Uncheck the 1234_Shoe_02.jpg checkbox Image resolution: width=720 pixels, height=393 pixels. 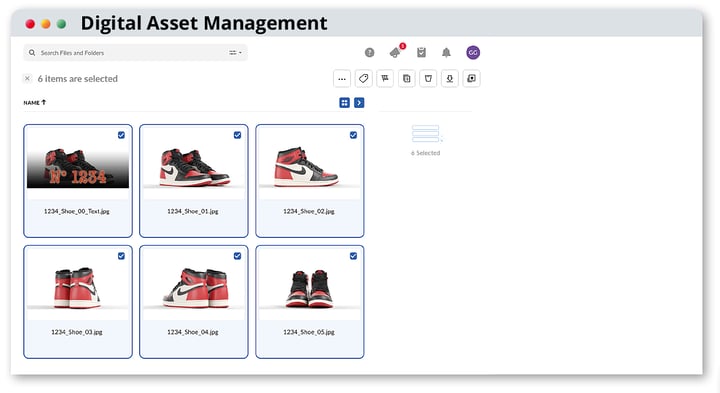point(353,135)
